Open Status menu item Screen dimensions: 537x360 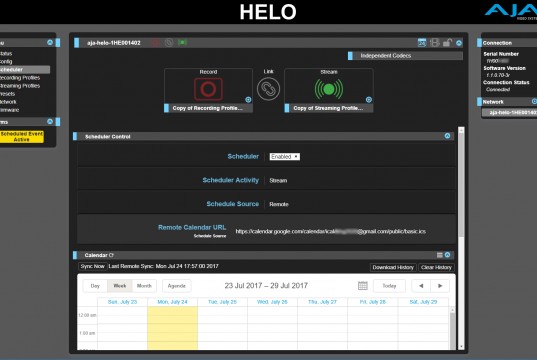6,53
